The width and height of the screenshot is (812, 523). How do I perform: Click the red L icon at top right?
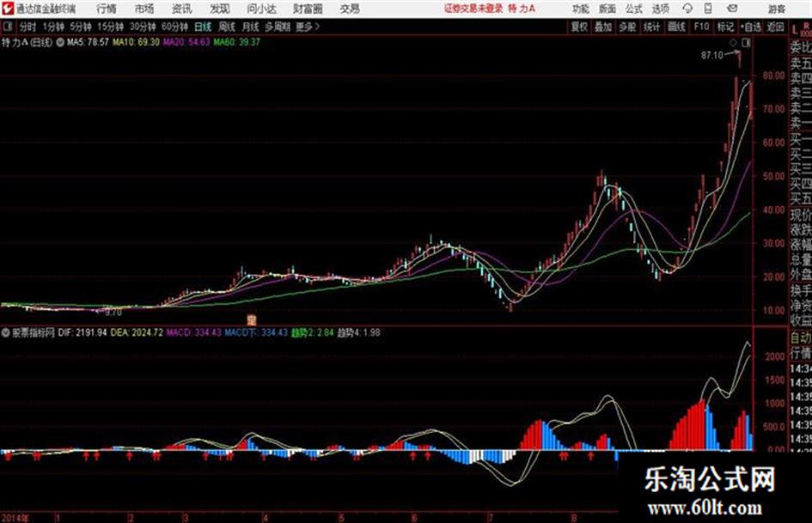point(795,30)
